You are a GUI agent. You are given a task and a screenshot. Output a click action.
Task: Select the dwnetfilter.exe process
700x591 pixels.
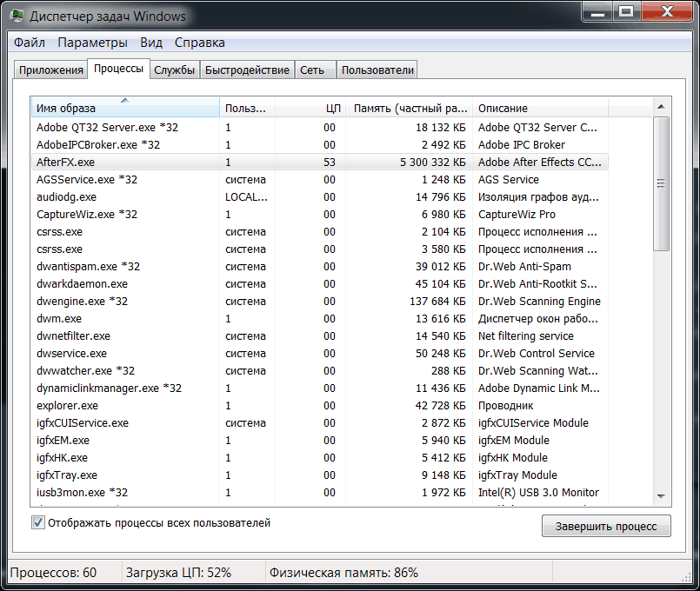pos(320,335)
